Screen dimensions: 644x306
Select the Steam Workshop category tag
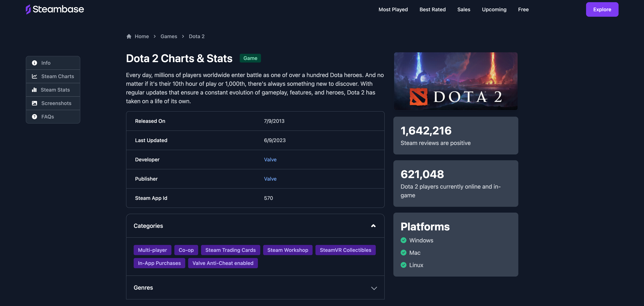coord(287,250)
